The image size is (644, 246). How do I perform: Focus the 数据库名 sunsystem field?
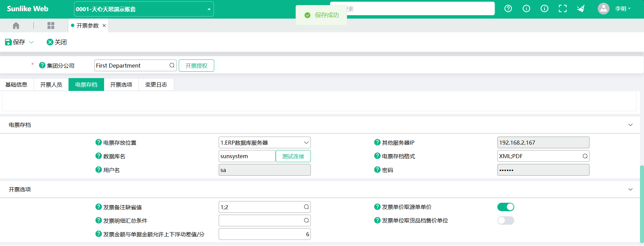[247, 156]
